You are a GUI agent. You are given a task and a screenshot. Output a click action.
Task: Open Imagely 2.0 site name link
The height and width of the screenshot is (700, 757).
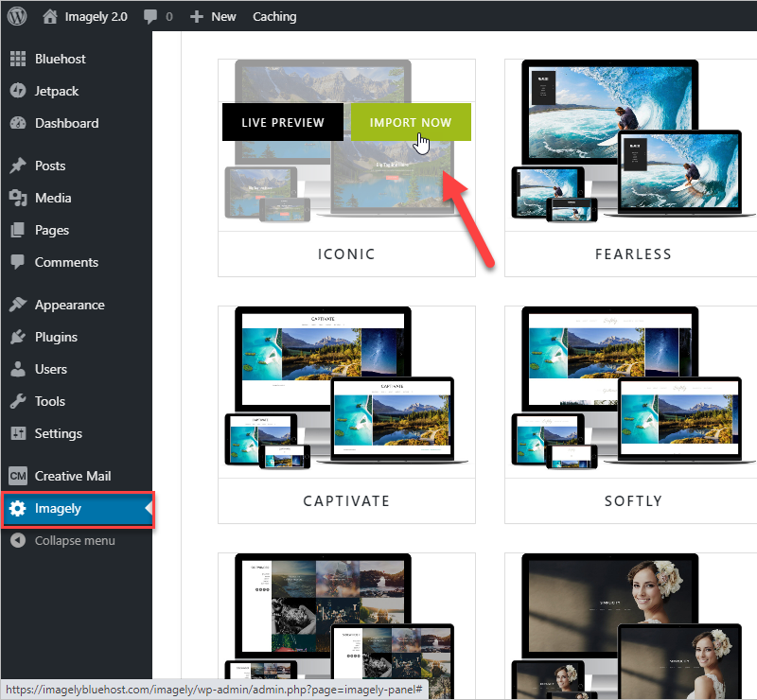tap(97, 16)
